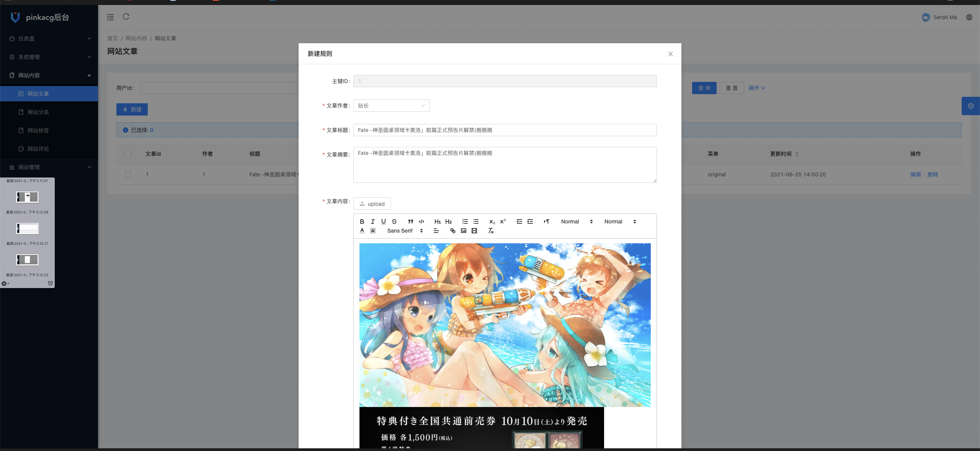Toggle bold formatting in editor

tap(362, 221)
